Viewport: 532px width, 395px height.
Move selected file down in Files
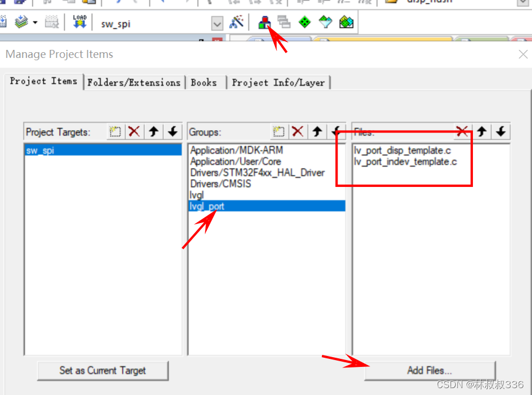[x=501, y=131]
